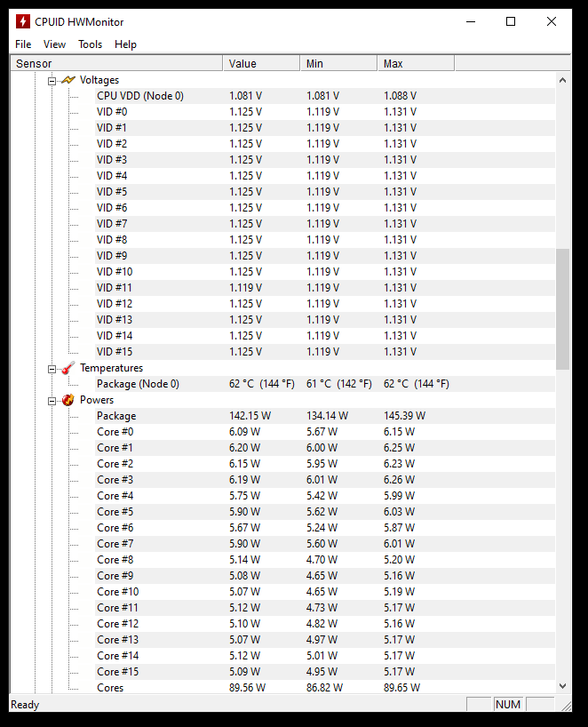Open the Tools menu
Screen dimensions: 588x727
(x=90, y=44)
